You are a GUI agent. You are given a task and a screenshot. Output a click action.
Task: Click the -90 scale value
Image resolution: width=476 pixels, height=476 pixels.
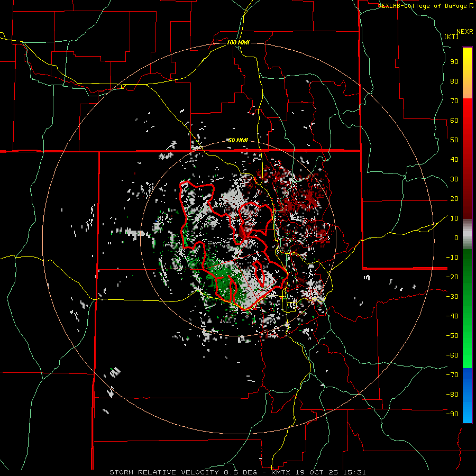click(452, 414)
